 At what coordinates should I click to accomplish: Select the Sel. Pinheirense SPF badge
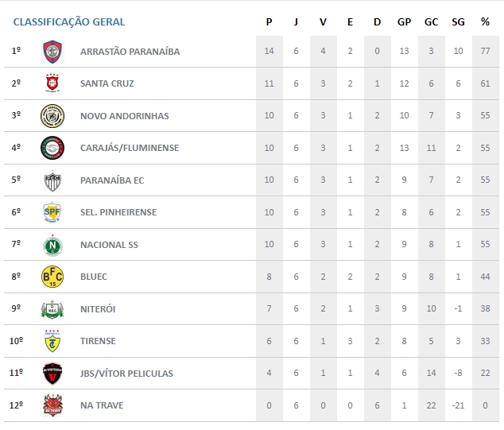point(52,212)
